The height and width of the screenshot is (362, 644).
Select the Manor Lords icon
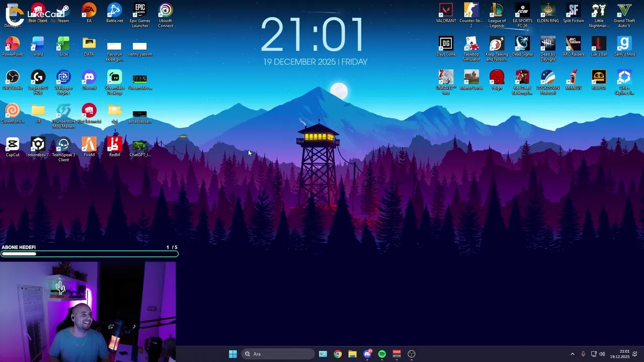[x=471, y=80]
